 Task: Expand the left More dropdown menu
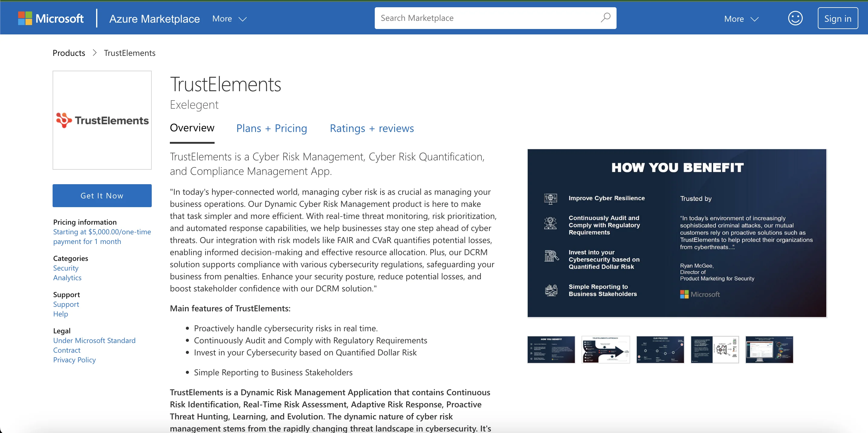point(229,19)
